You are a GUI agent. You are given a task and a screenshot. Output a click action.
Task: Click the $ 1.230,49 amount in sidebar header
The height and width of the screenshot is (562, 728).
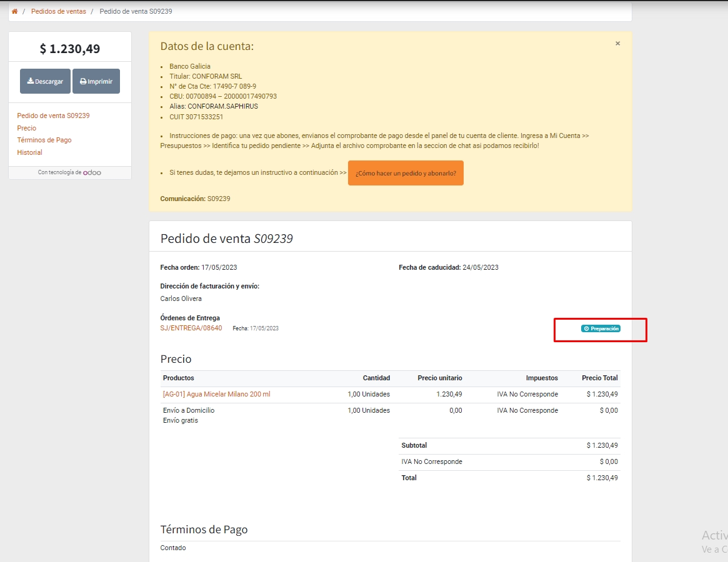click(70, 49)
